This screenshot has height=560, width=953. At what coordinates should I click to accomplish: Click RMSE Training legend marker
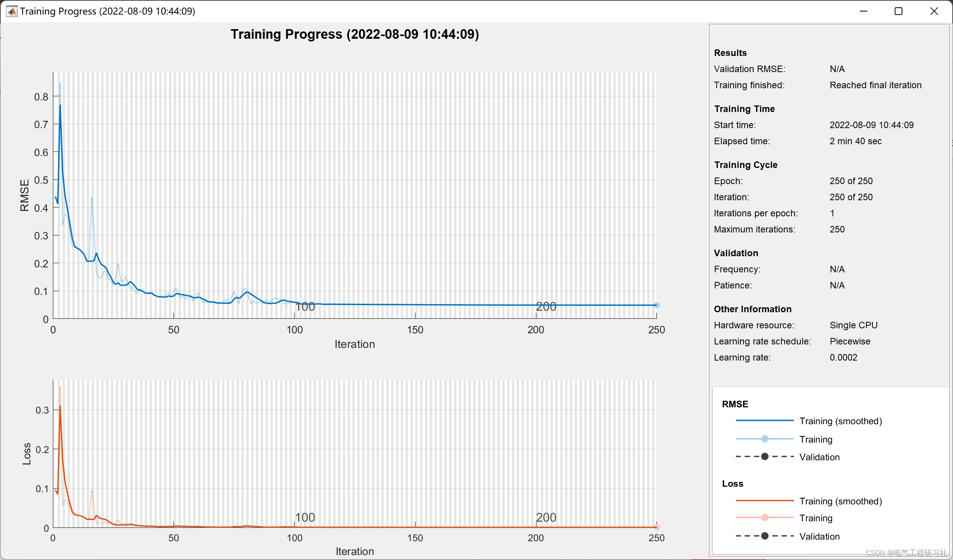764,439
